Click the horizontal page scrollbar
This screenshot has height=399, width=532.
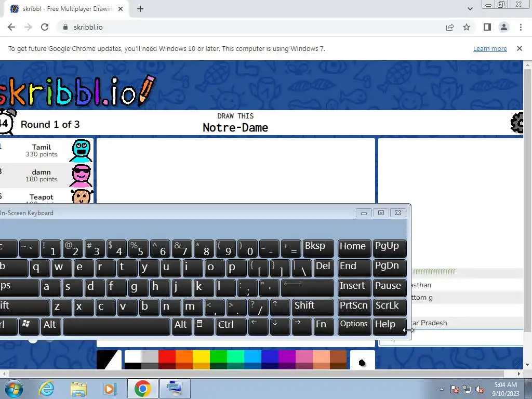pyautogui.click(x=256, y=374)
